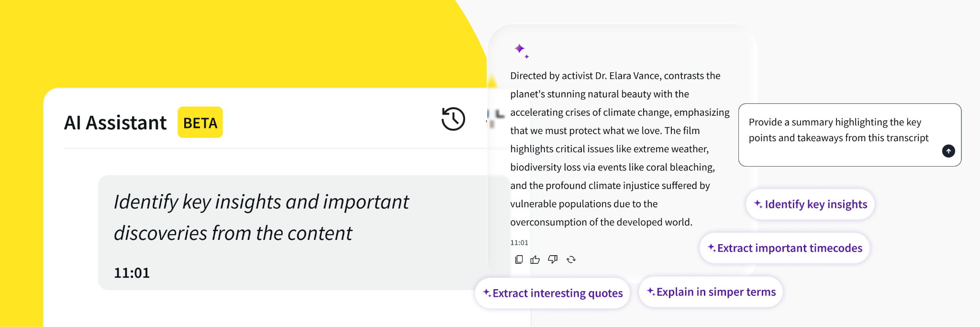Image resolution: width=980 pixels, height=327 pixels.
Task: Choose the Explain in simper terms suggestion
Action: [x=711, y=292]
